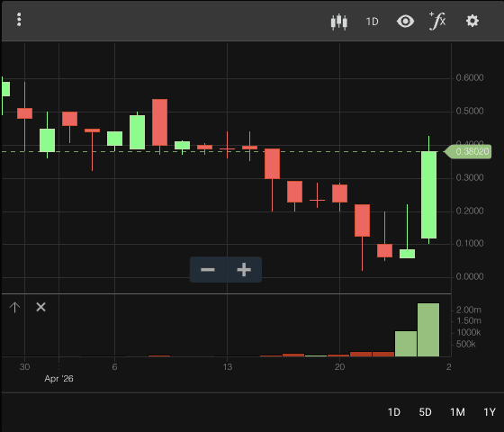Click the 1.50m volume axis label

click(469, 320)
